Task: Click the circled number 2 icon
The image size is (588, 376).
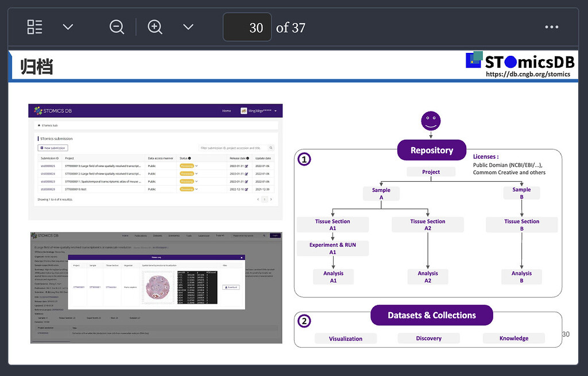Action: click(305, 322)
